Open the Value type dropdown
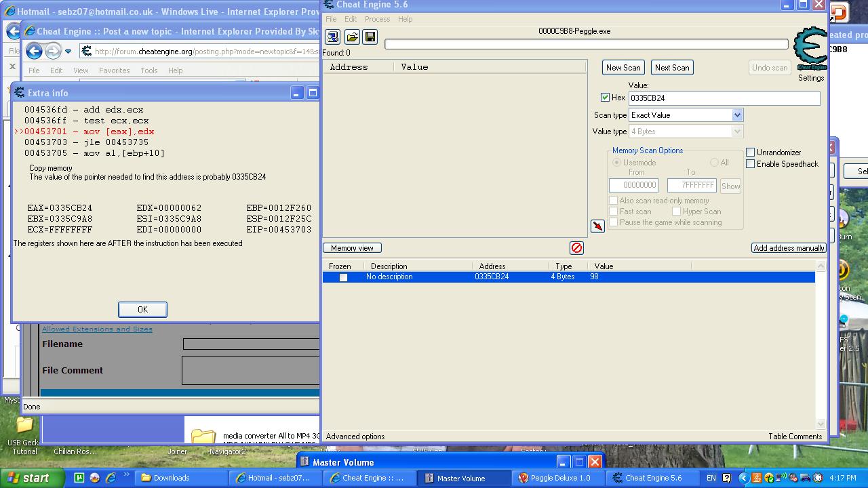The width and height of the screenshot is (868, 488). tap(737, 131)
